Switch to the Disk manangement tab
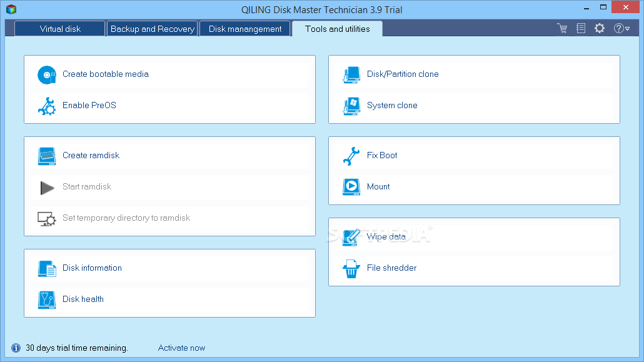 coord(245,29)
